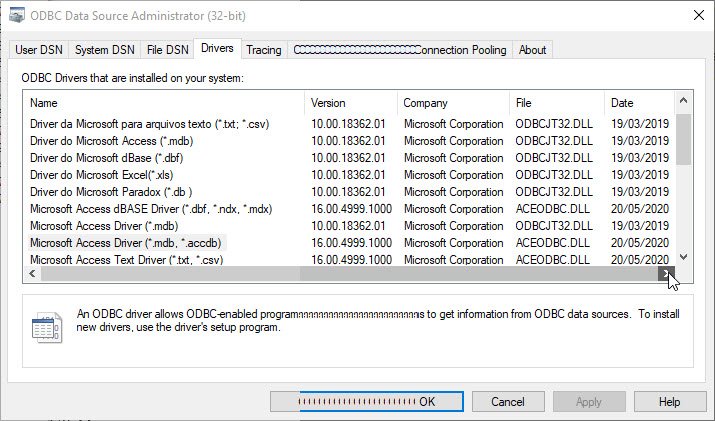
Task: Click the horizontal scrollbar right arrow
Action: pyautogui.click(x=666, y=274)
